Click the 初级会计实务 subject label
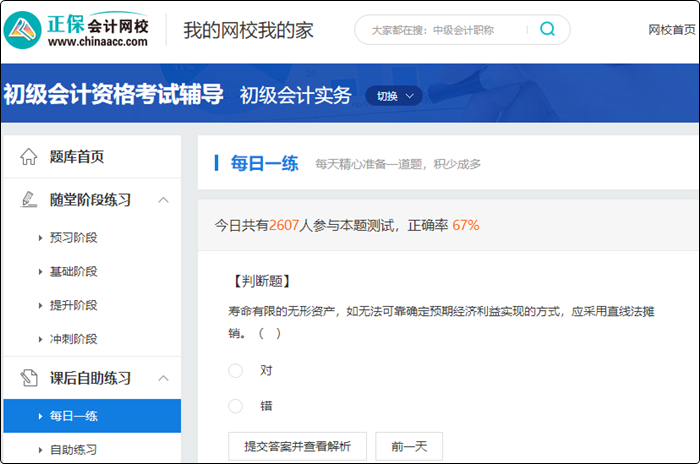The width and height of the screenshot is (700, 464). pos(296,95)
